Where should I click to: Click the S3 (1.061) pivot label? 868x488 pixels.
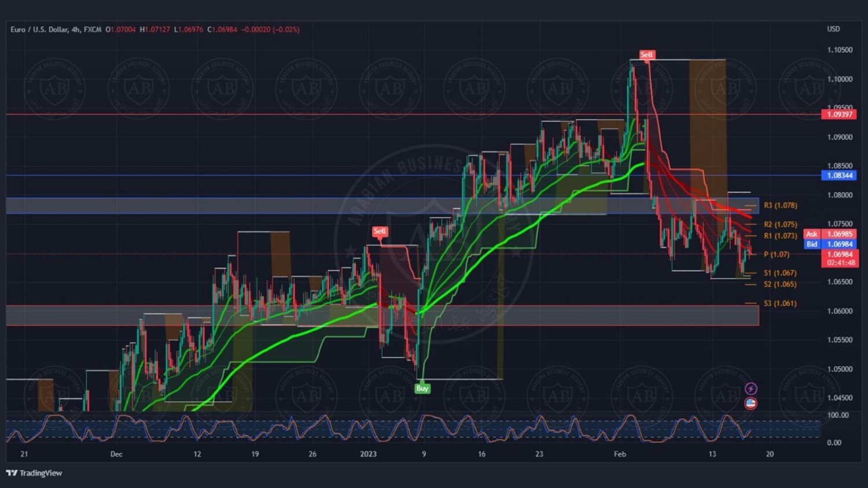[x=780, y=304]
